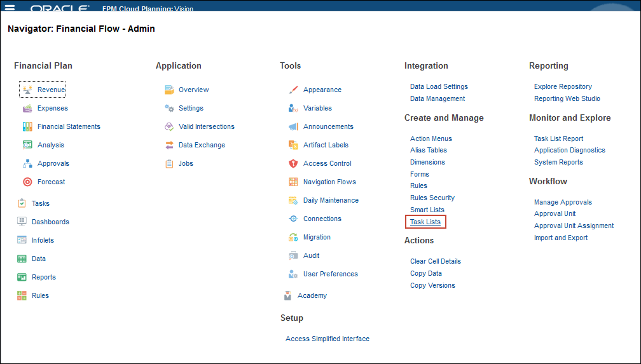Screen dimensions: 641x364
Task: Go to Manage Approvals
Action: click(x=563, y=202)
